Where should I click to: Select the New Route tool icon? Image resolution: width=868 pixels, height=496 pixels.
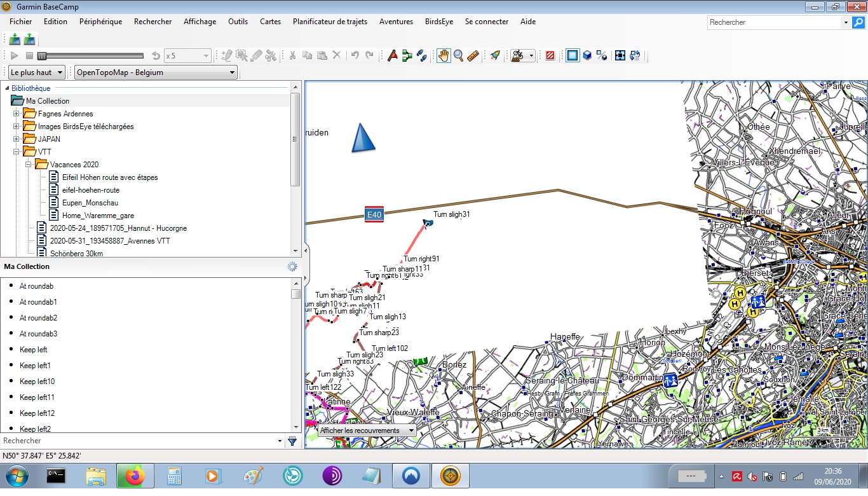point(392,56)
